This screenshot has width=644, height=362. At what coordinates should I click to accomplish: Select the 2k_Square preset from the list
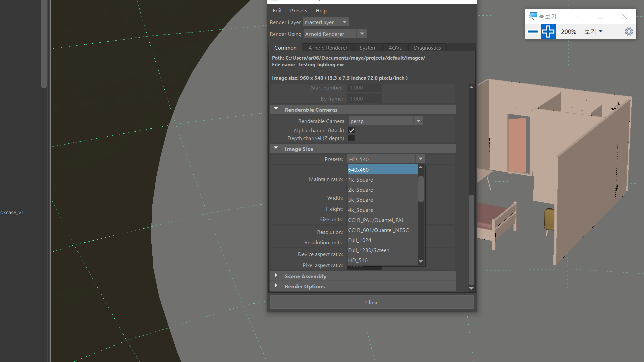tap(361, 190)
